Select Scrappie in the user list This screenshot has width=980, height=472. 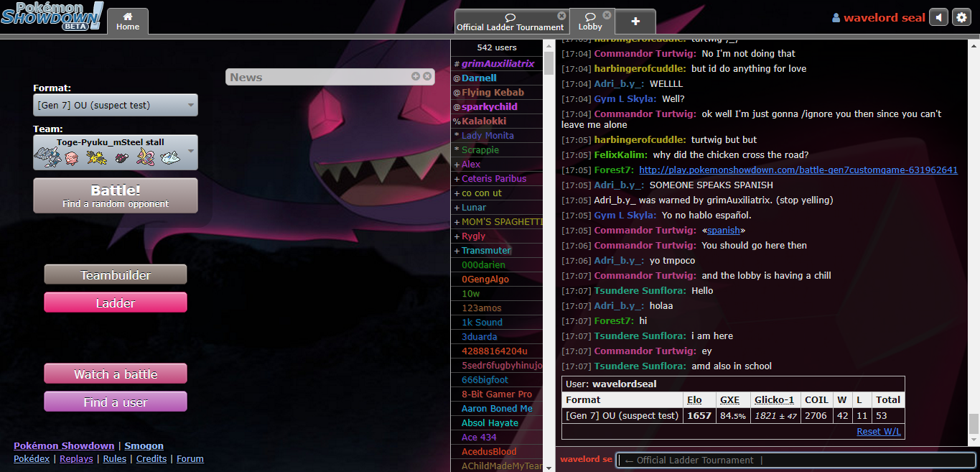(497, 150)
